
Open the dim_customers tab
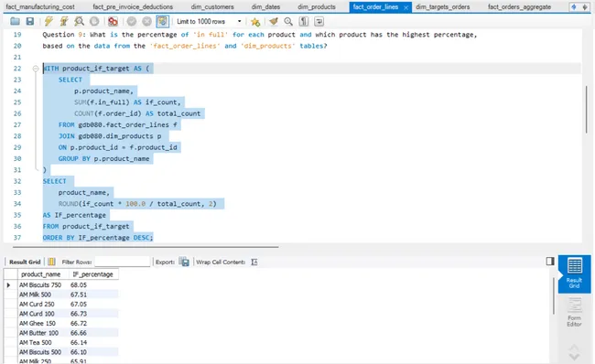tap(212, 6)
